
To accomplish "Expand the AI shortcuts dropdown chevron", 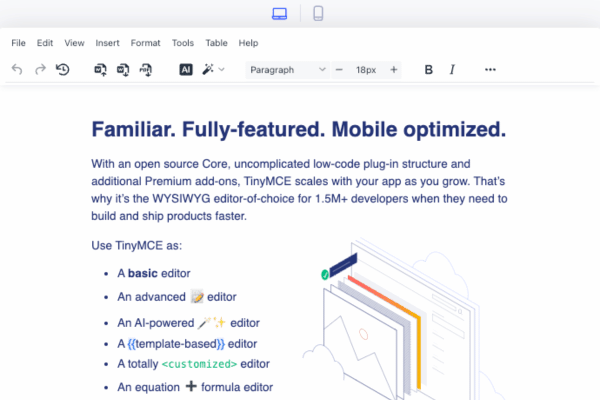I will [222, 70].
